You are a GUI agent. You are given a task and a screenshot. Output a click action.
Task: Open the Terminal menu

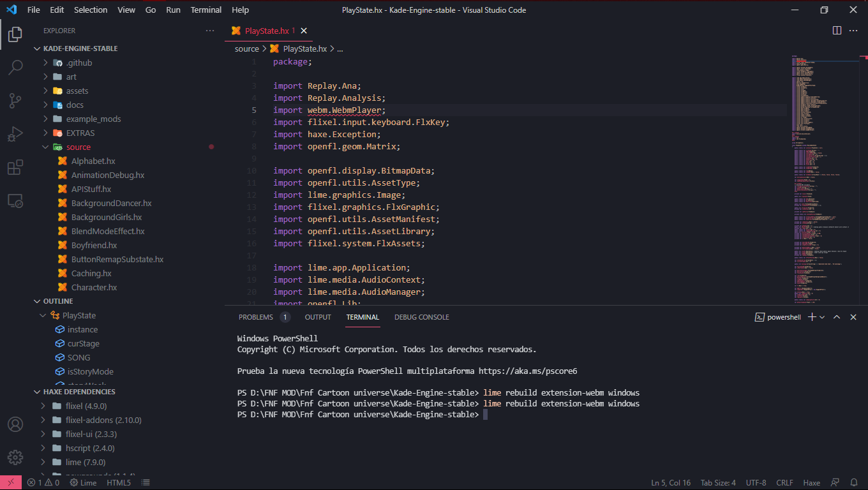tap(206, 10)
